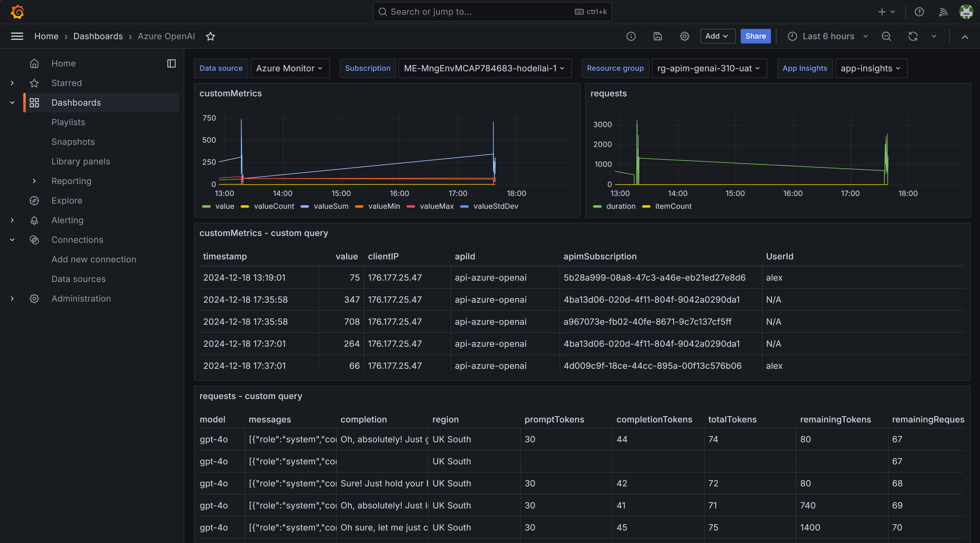Image resolution: width=980 pixels, height=543 pixels.
Task: Star the Azure OpenAI dashboard
Action: pyautogui.click(x=210, y=36)
